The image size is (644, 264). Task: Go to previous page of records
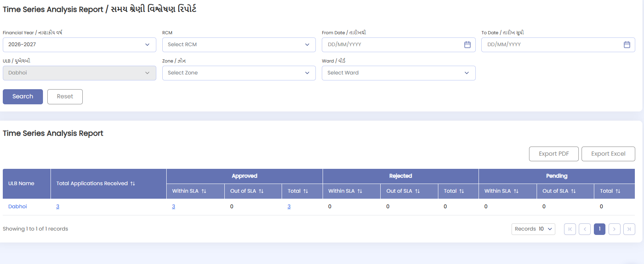585,229
